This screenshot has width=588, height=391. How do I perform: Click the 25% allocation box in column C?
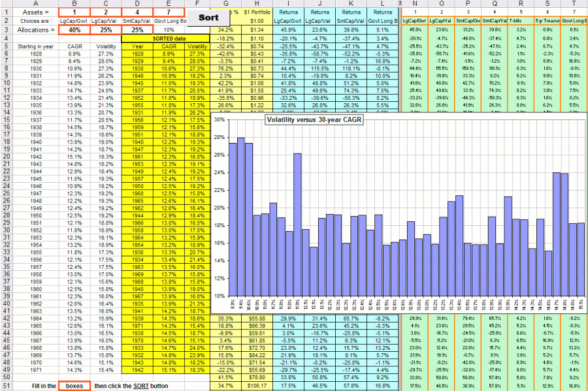[106, 30]
